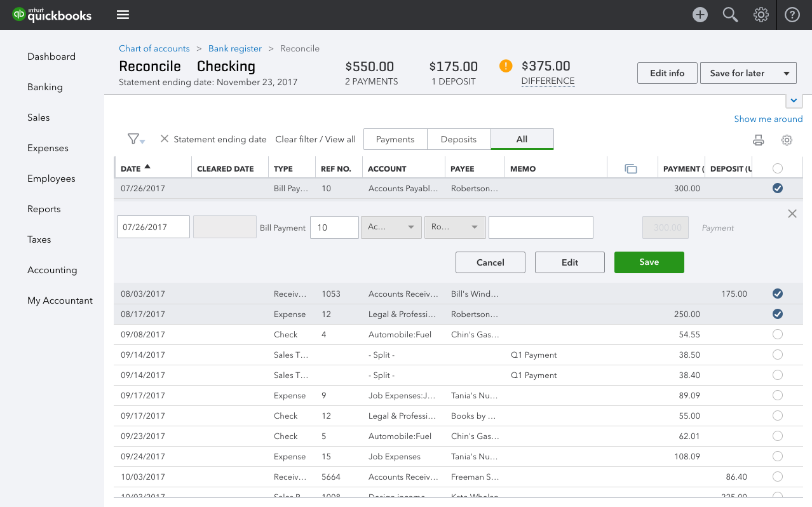Open Banking in the sidebar
Image resolution: width=812 pixels, height=507 pixels.
45,87
